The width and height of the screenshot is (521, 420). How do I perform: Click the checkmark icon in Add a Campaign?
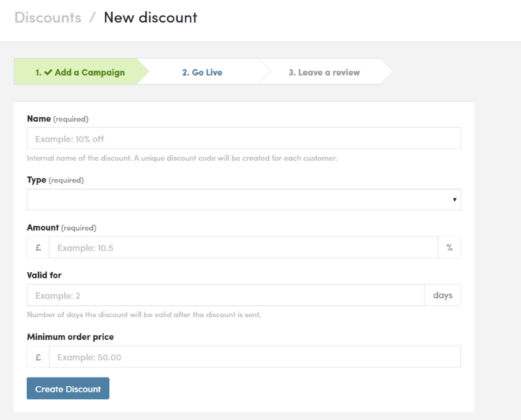click(x=48, y=72)
